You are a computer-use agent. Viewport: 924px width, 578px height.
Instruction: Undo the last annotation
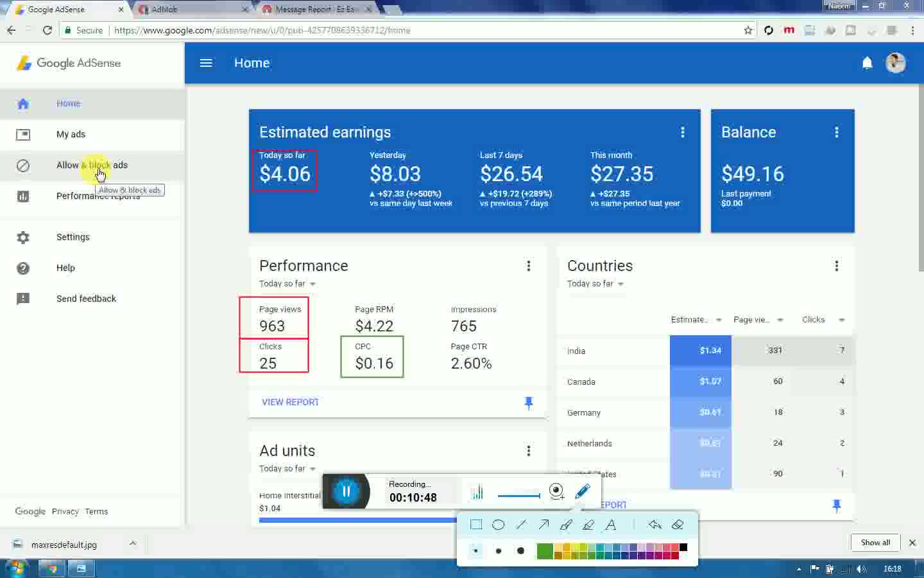[654, 525]
